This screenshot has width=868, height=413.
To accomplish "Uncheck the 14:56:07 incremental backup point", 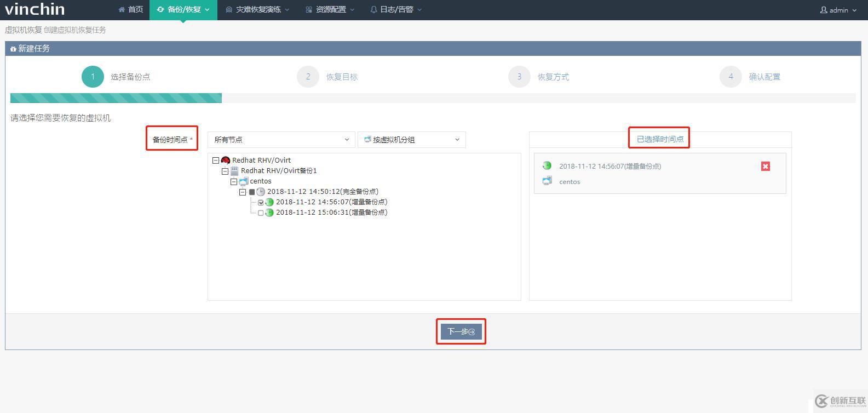I will (x=261, y=203).
